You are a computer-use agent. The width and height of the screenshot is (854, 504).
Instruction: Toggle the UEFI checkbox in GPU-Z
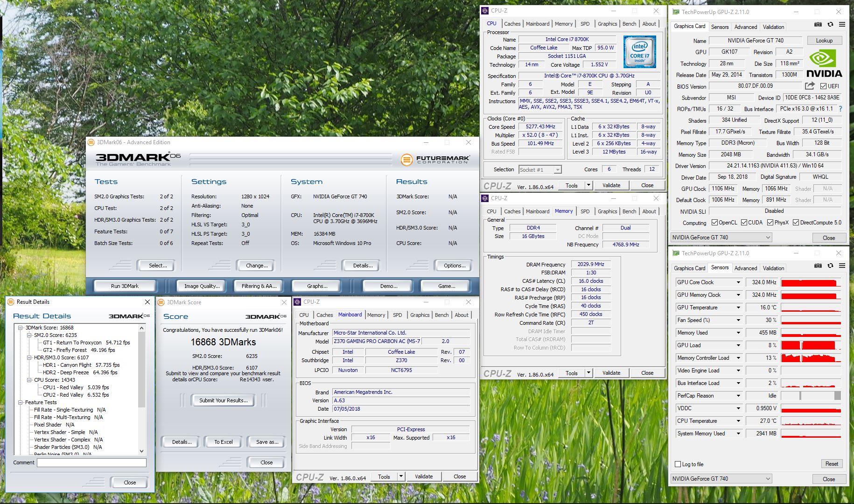pyautogui.click(x=823, y=86)
